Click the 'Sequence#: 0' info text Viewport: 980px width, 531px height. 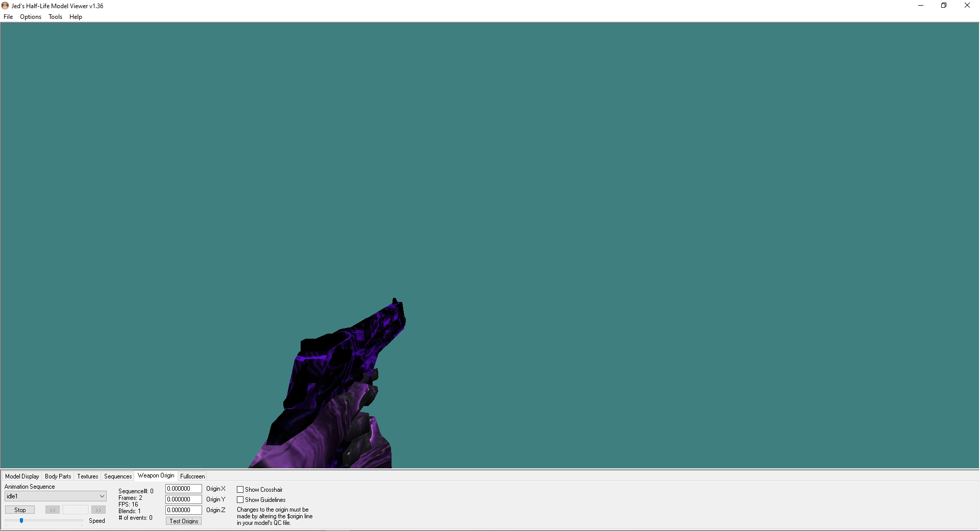click(x=136, y=491)
